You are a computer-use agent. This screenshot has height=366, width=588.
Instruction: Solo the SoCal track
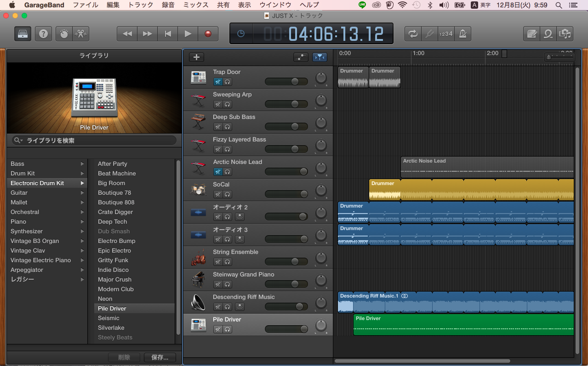[x=227, y=194]
